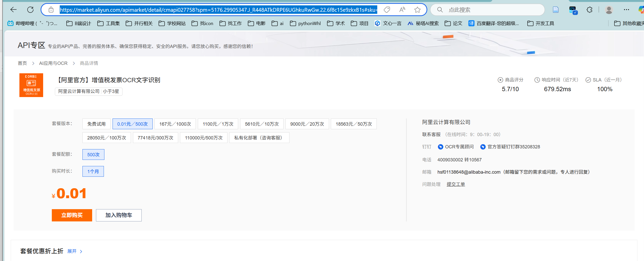Image resolution: width=644 pixels, height=261 pixels.
Task: Select the 9000元/20万次 package
Action: 307,124
